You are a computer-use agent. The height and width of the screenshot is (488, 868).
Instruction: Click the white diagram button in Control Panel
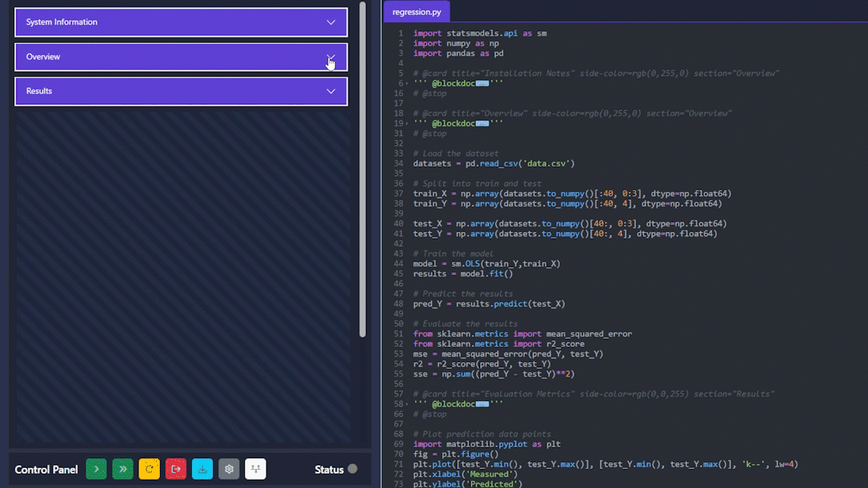point(256,469)
